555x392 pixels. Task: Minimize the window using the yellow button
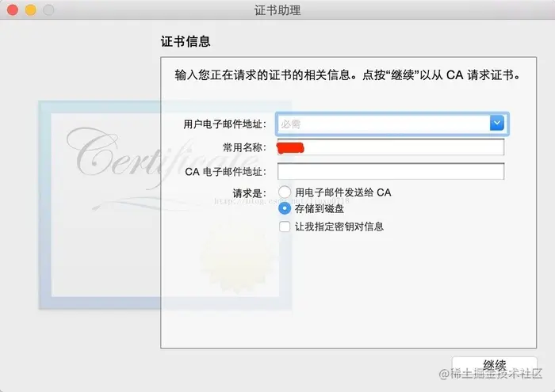pos(31,10)
